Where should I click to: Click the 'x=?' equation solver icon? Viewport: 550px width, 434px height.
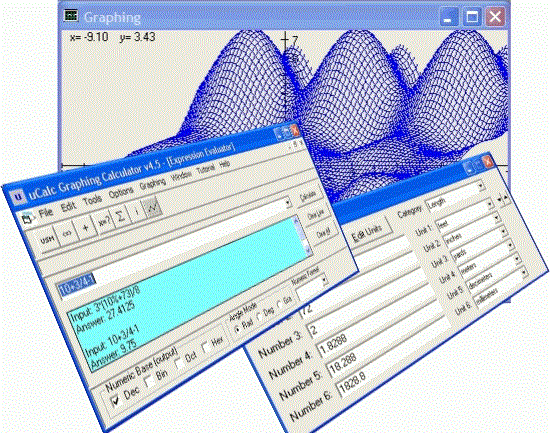[104, 222]
